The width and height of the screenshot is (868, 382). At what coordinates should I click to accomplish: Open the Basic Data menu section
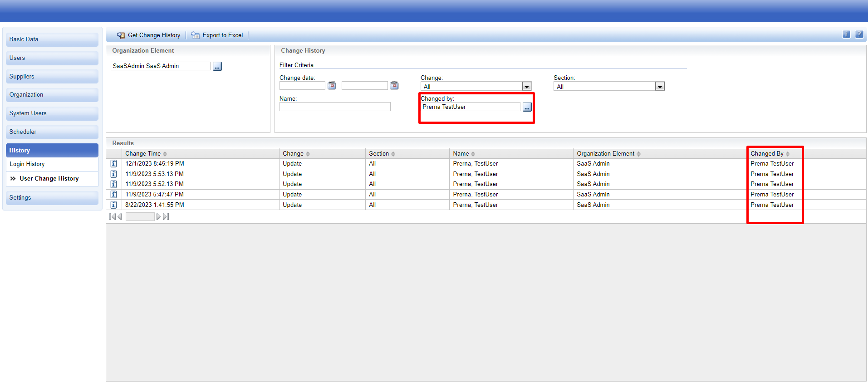[x=52, y=39]
